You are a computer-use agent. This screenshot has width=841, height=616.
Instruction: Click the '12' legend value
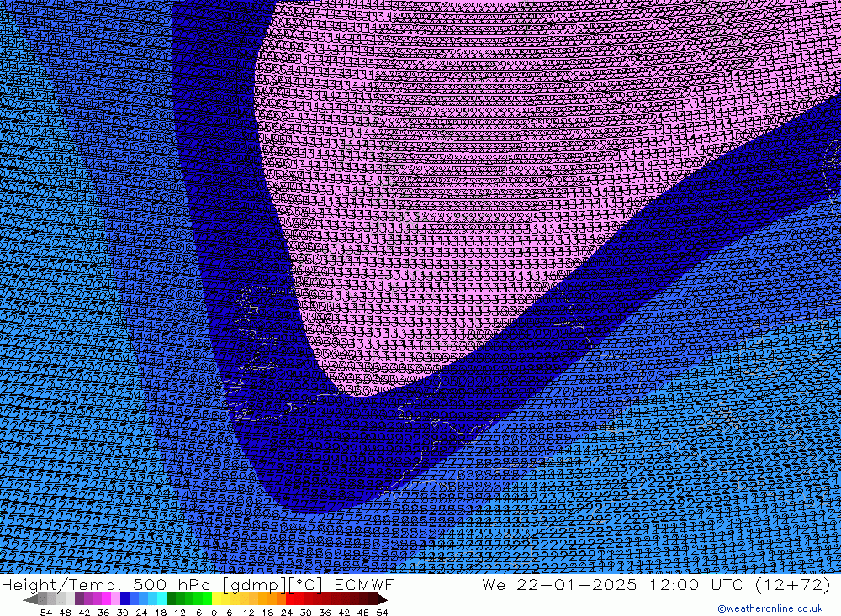point(248,613)
